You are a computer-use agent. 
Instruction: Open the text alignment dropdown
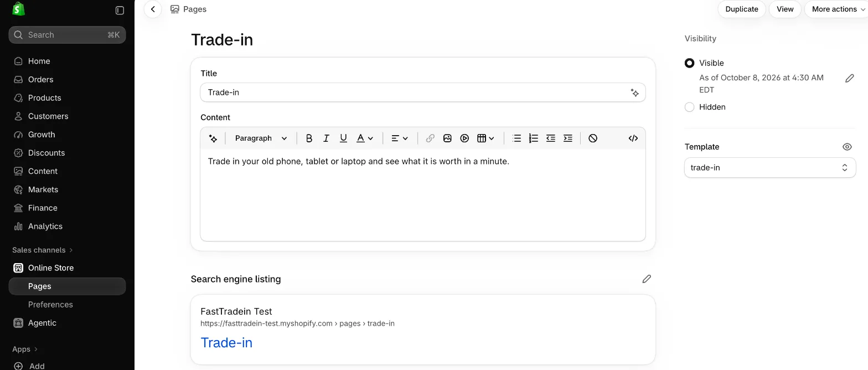pyautogui.click(x=400, y=138)
